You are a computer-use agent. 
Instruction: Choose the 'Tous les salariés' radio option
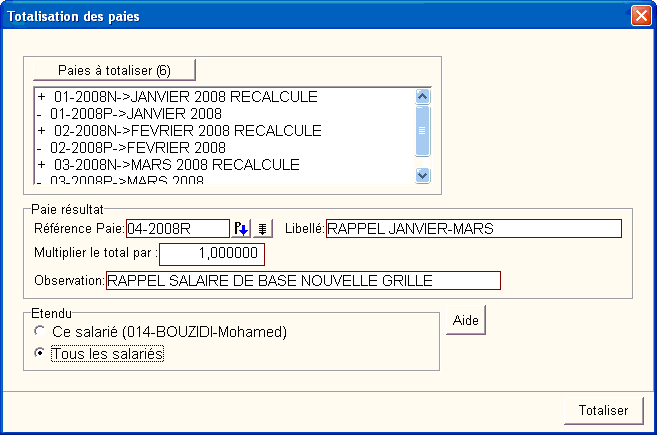coord(40,353)
